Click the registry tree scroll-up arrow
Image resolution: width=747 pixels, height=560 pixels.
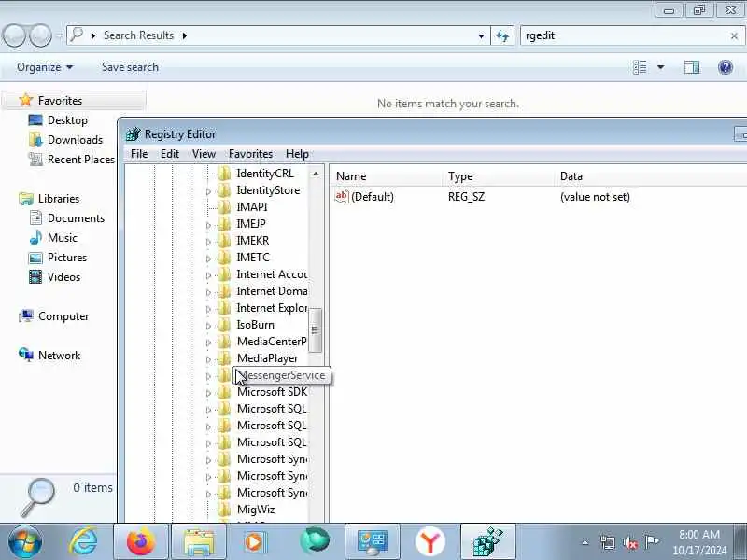coord(316,174)
